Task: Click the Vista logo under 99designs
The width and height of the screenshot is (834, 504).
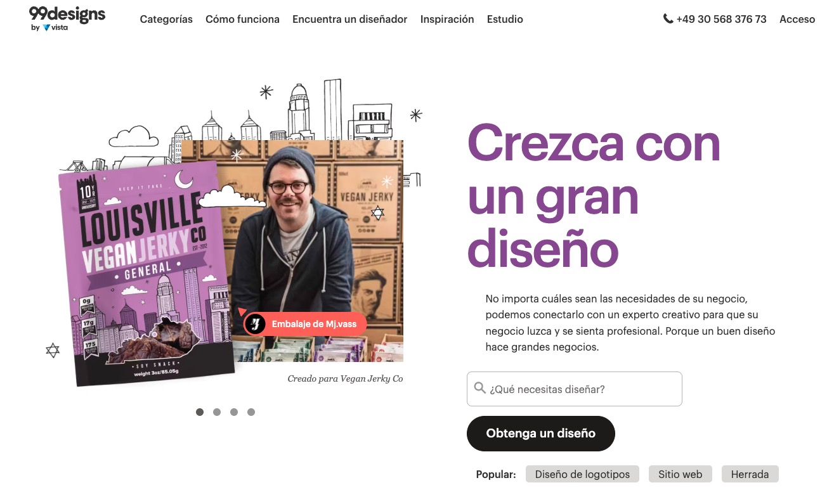Action: (x=55, y=28)
